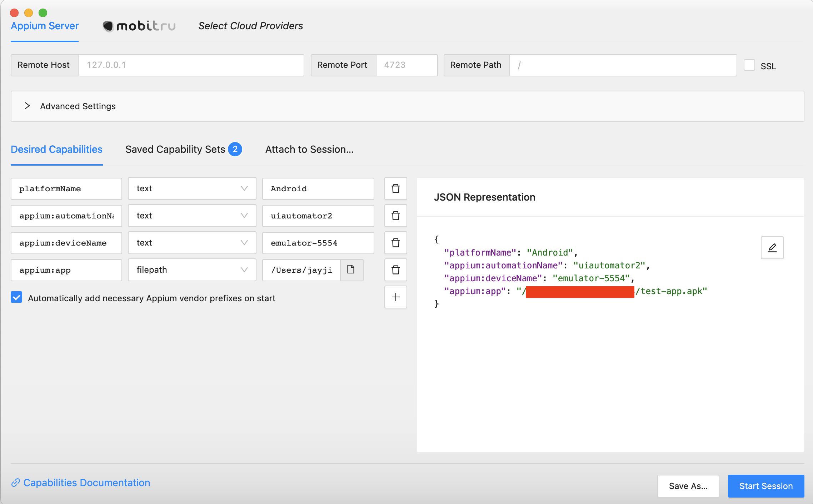Uncheck automatically add Appium vendor prefixes

[16, 297]
